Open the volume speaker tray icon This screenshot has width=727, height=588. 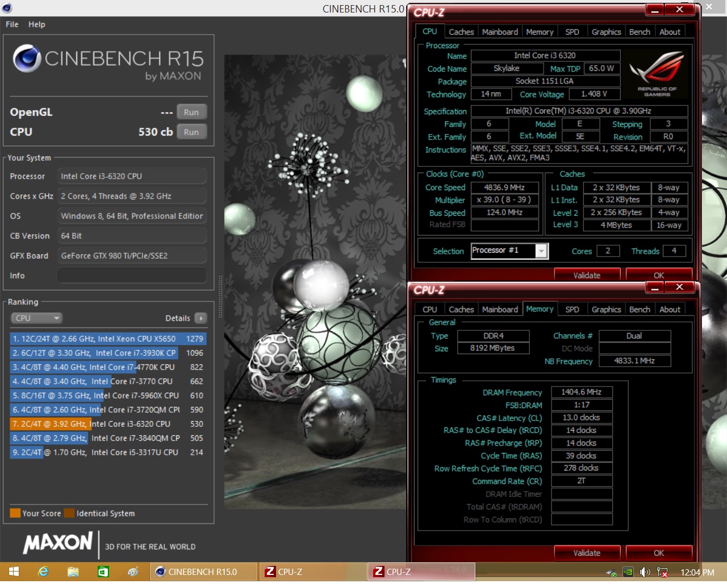(x=645, y=572)
